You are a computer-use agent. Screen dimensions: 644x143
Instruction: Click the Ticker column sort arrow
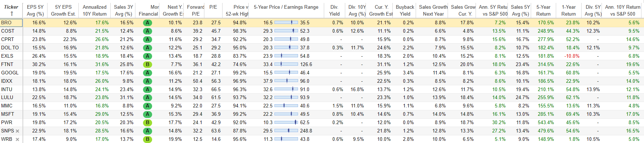[x=12, y=14]
